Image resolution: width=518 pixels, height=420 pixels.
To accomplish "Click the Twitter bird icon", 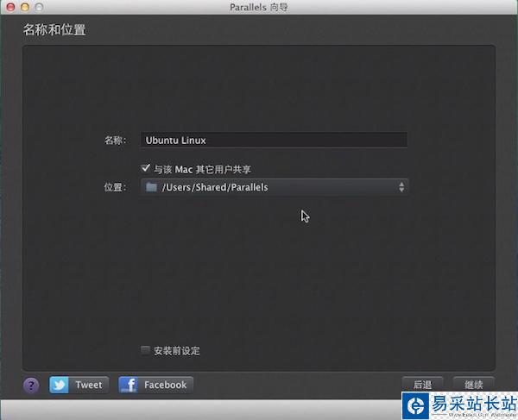I will coord(59,385).
